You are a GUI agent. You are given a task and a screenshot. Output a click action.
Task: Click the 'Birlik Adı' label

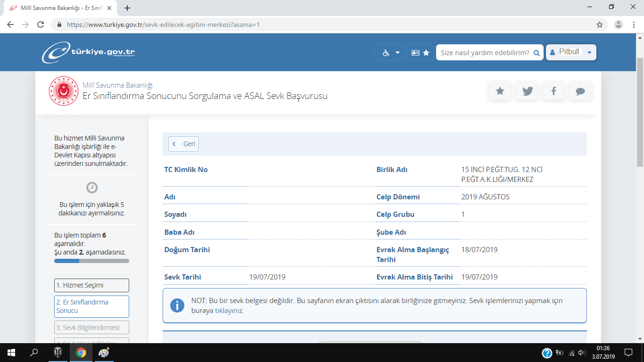[x=392, y=170]
